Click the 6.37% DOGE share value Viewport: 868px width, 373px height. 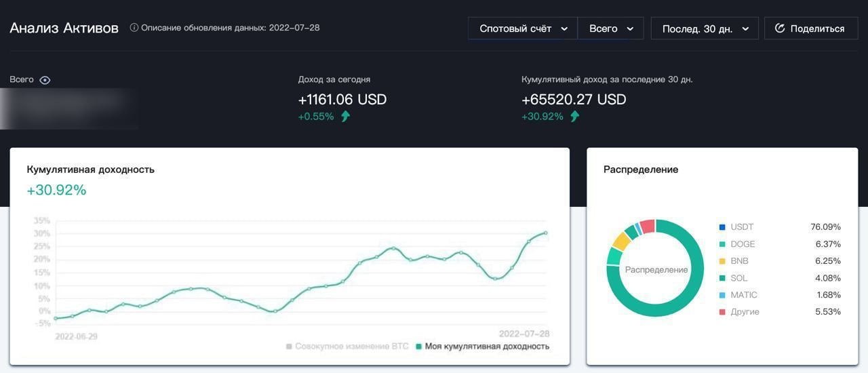pyautogui.click(x=828, y=244)
